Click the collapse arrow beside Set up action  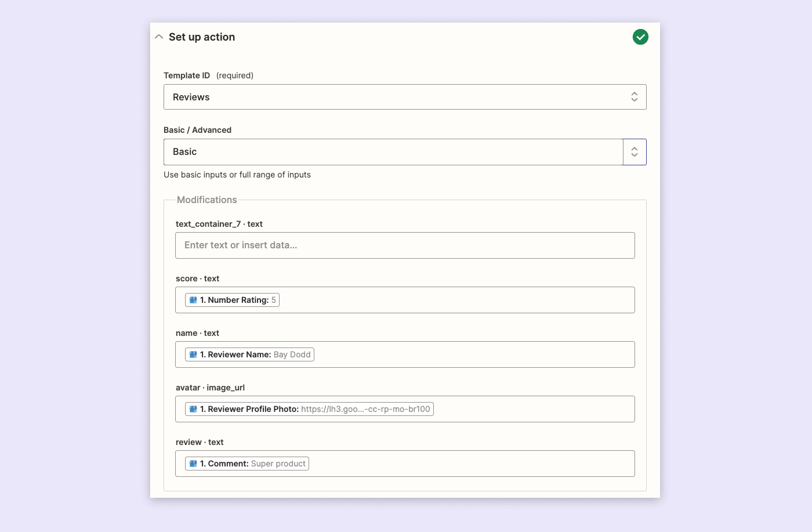[x=159, y=36]
